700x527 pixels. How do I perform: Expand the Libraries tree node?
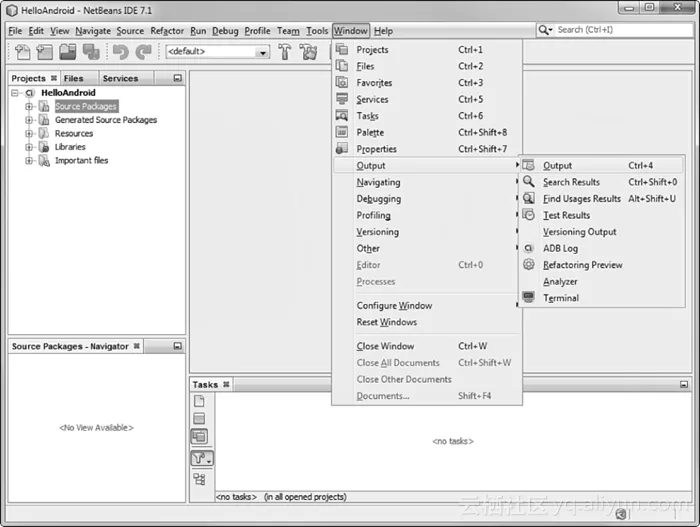[x=29, y=147]
